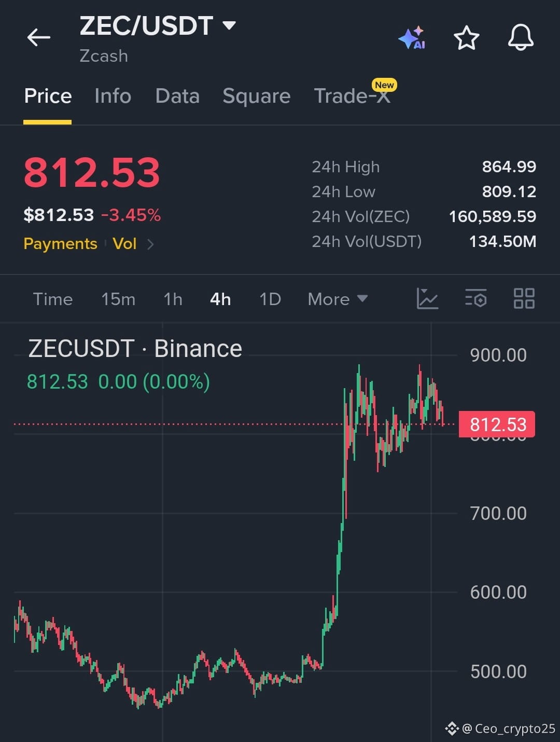Select the 15m chart interval
Viewport: 560px width, 742px height.
pyautogui.click(x=118, y=299)
